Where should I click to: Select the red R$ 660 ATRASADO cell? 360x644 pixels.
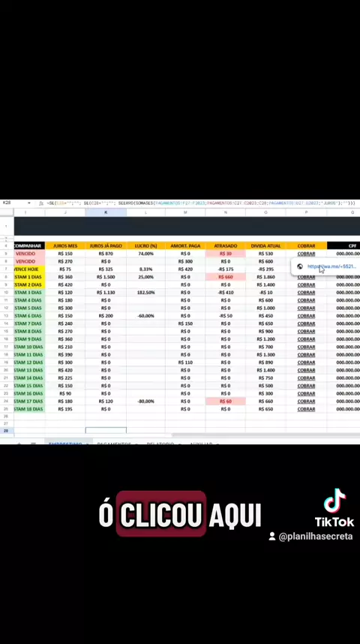pyautogui.click(x=225, y=277)
